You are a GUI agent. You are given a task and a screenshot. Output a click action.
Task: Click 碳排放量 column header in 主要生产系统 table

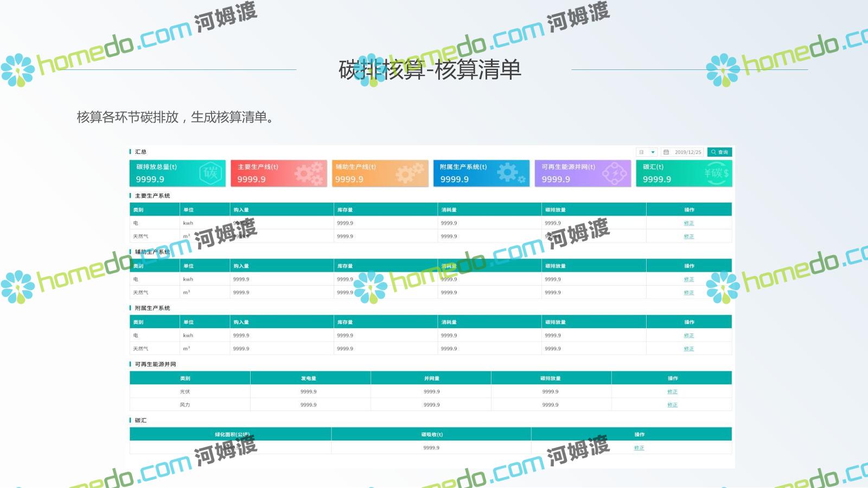point(555,210)
